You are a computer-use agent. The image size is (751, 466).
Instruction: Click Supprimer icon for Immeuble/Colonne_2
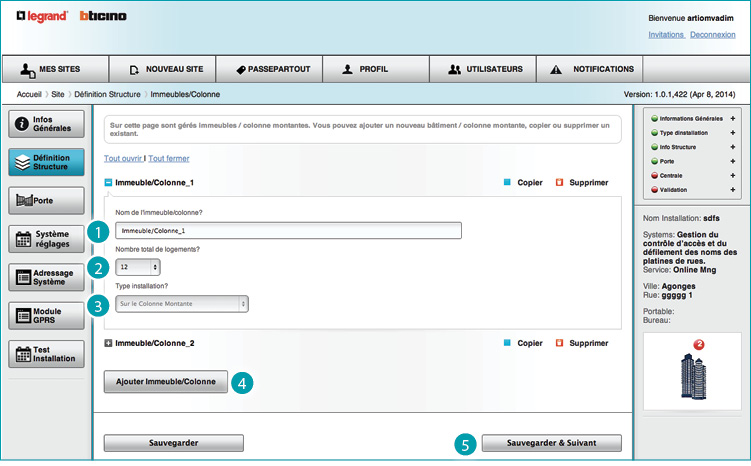coord(559,343)
